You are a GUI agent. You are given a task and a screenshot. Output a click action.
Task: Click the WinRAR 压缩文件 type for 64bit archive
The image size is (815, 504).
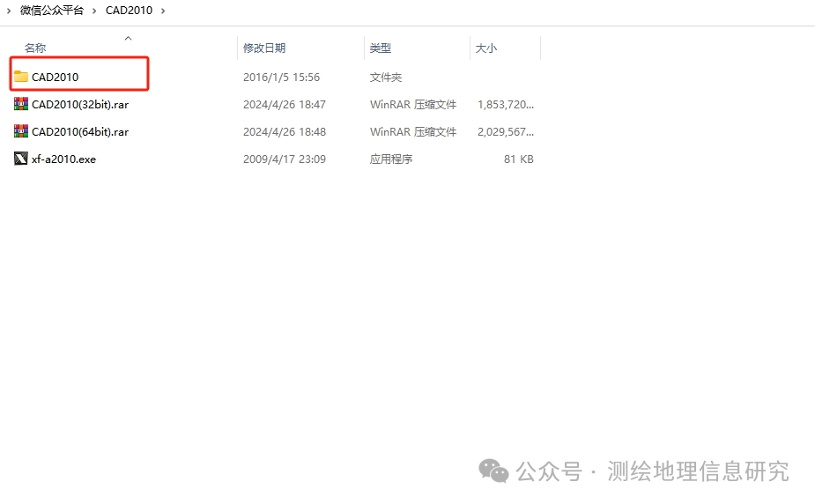pyautogui.click(x=413, y=132)
